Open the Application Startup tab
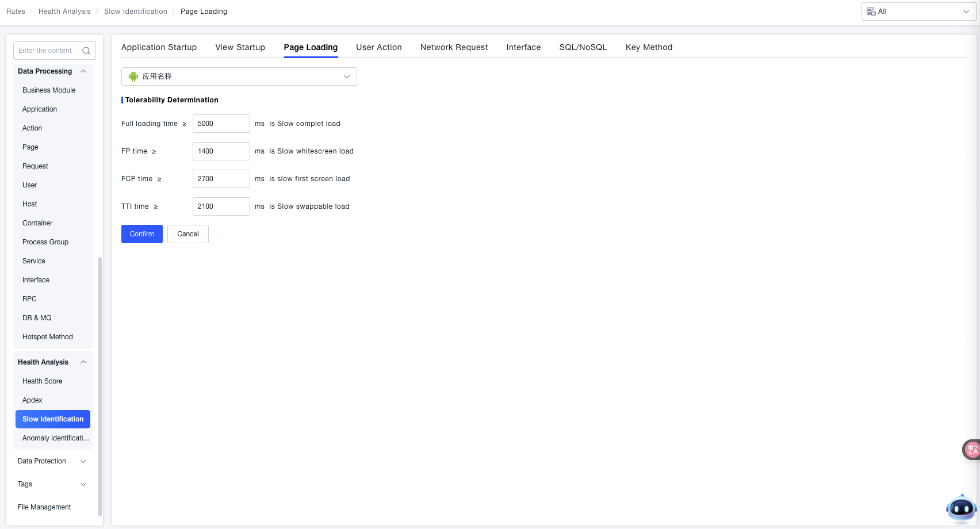 click(159, 47)
